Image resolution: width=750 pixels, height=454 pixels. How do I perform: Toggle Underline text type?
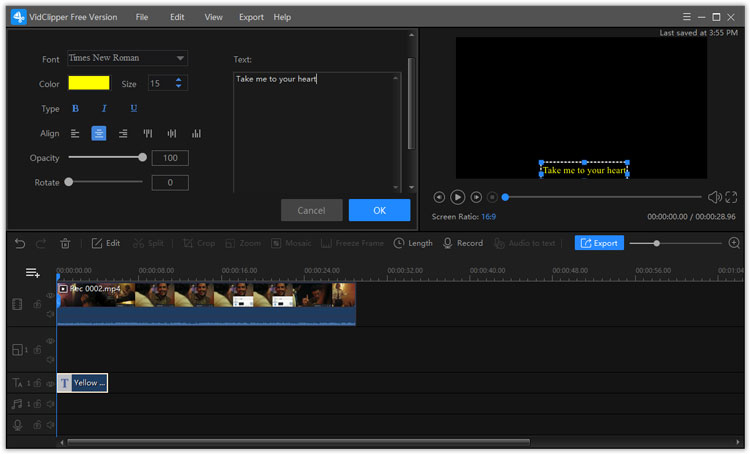pyautogui.click(x=133, y=109)
